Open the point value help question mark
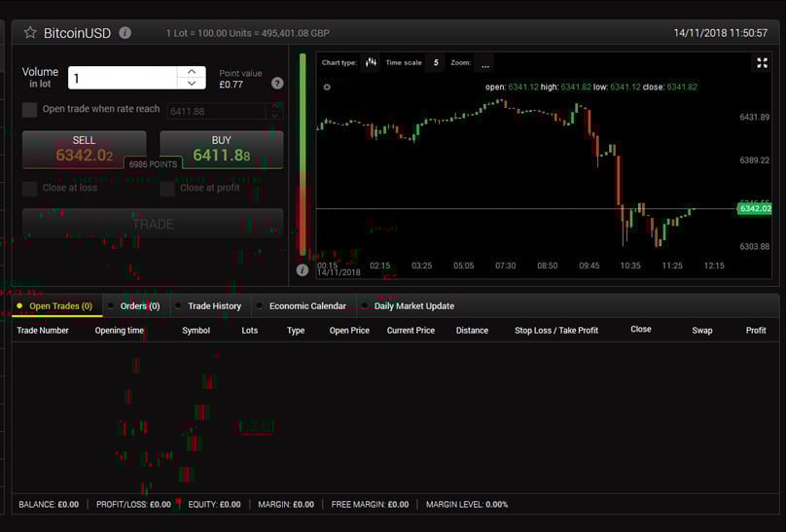This screenshot has height=532, width=786. (x=277, y=84)
